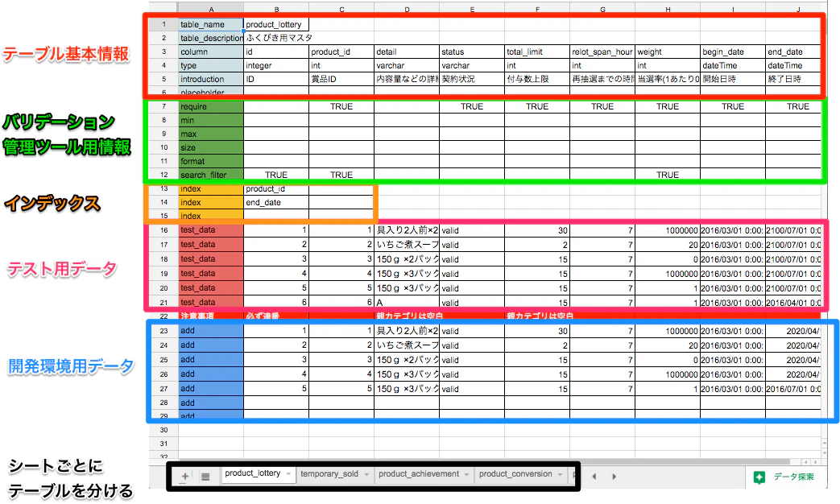Image resolution: width=840 pixels, height=504 pixels.
Task: Switch to the product_achievement sheet tab
Action: pyautogui.click(x=419, y=474)
